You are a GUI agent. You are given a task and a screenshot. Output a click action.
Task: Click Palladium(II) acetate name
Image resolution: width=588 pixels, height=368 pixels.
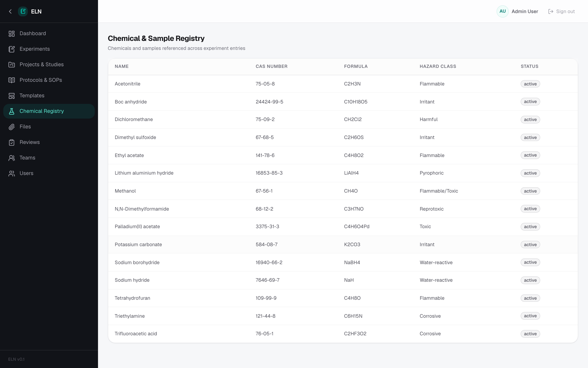pos(137,227)
